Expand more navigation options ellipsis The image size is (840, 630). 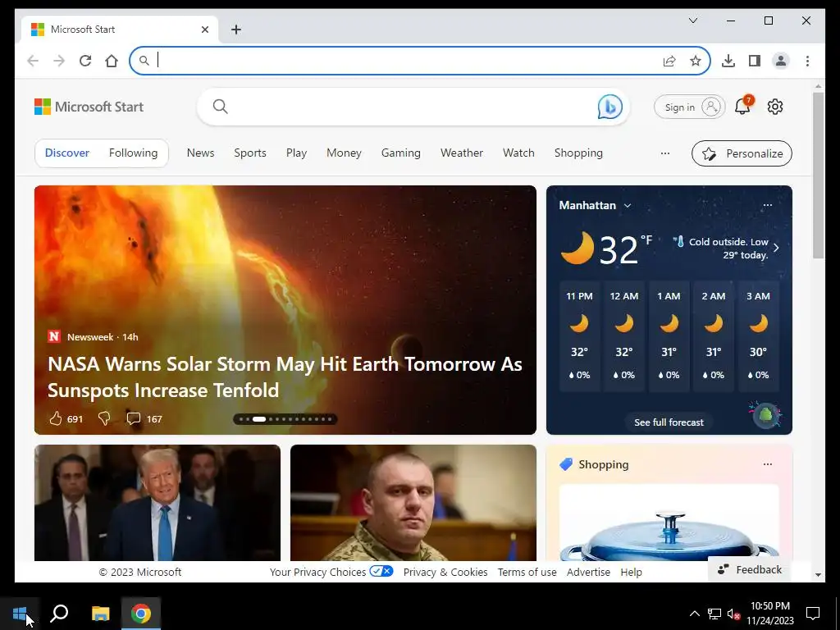pyautogui.click(x=664, y=153)
